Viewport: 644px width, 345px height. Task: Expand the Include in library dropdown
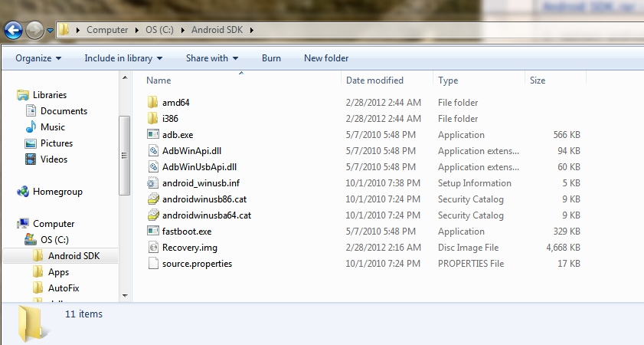point(123,58)
